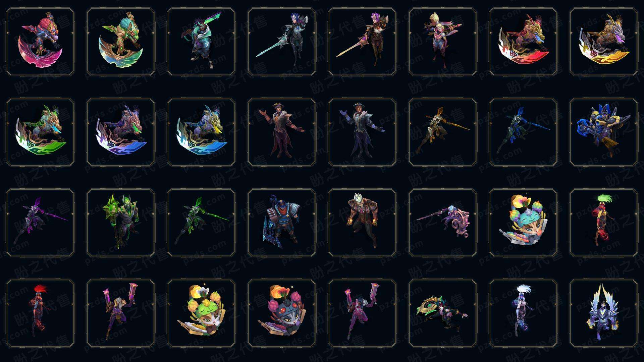
Task: Pick the wolf skin with red flaming blade
Action: pos(523,42)
